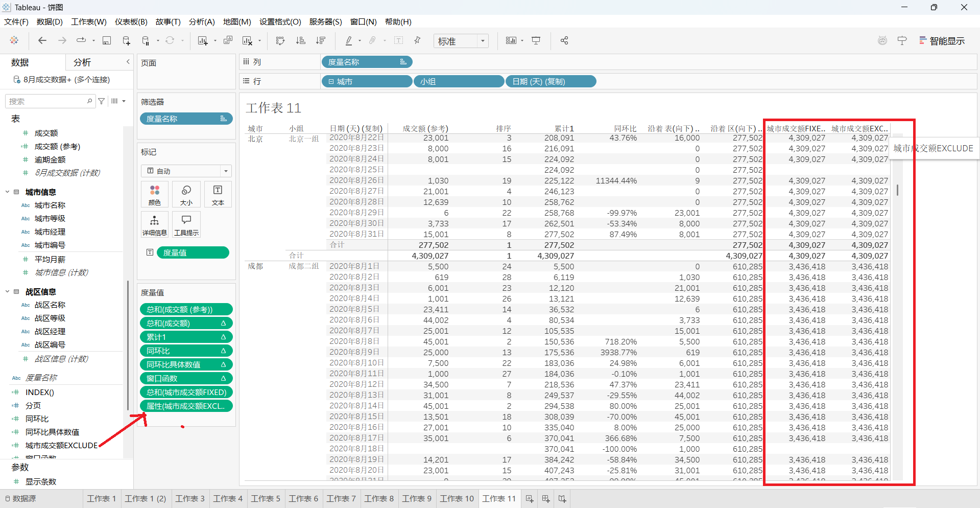Click the view's vertical scrollbar thumb
The image size is (980, 508).
point(897,190)
